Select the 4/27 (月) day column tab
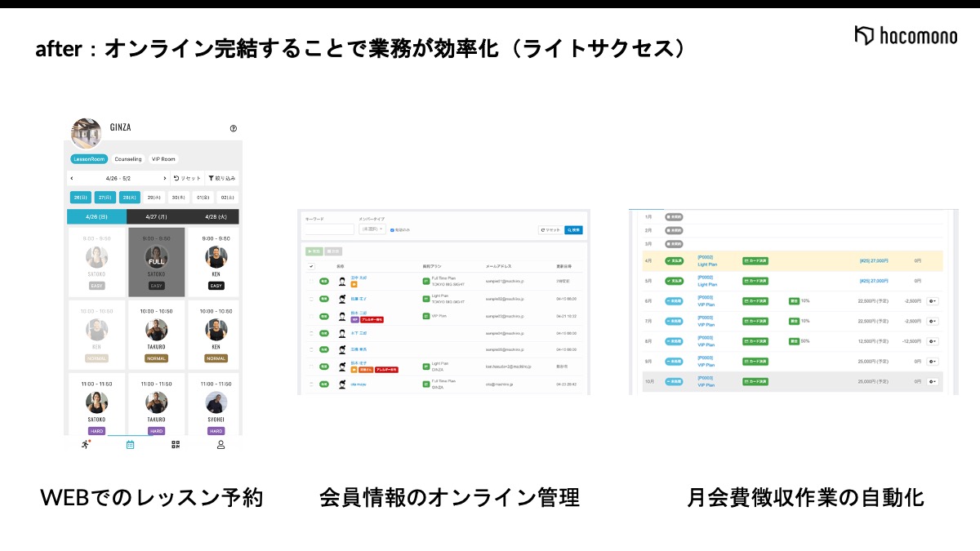Viewport: 980px width, 551px height. coord(155,216)
